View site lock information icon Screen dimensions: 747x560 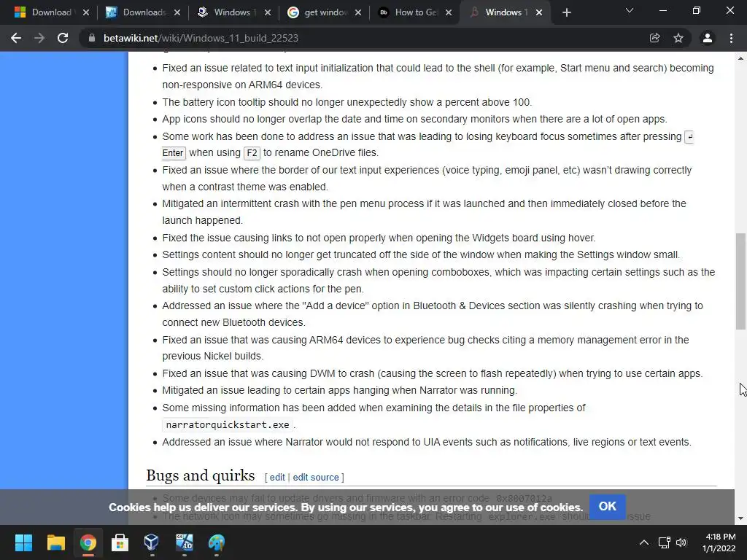(92, 38)
